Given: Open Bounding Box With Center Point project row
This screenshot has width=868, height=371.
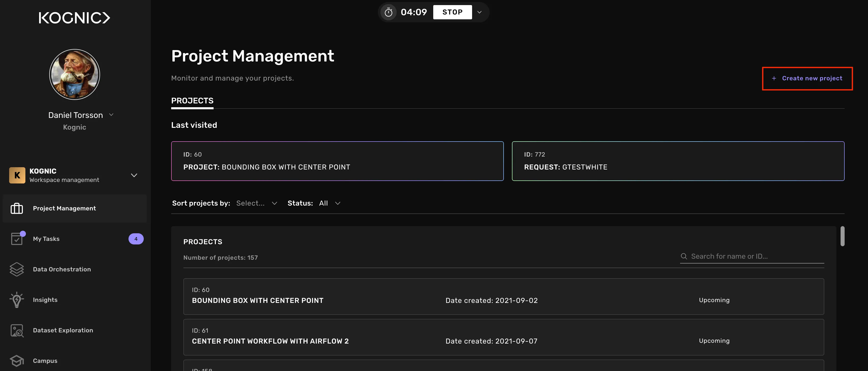Looking at the screenshot, I should tap(503, 297).
